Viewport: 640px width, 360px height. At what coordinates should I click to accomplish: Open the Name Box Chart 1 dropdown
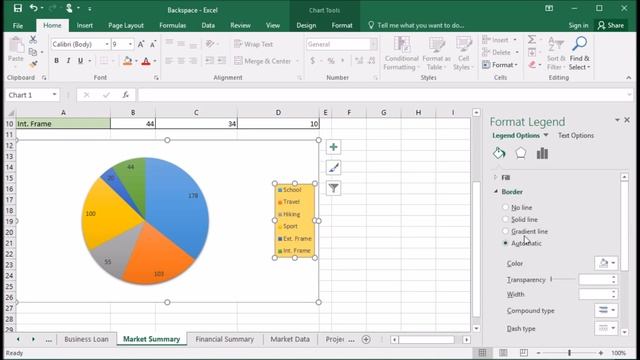(54, 95)
